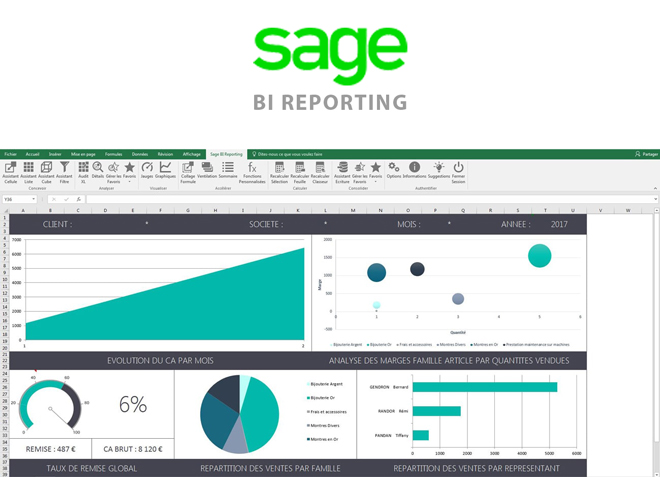
Task: Click the RANDOR Rémi bar
Action: tap(436, 411)
